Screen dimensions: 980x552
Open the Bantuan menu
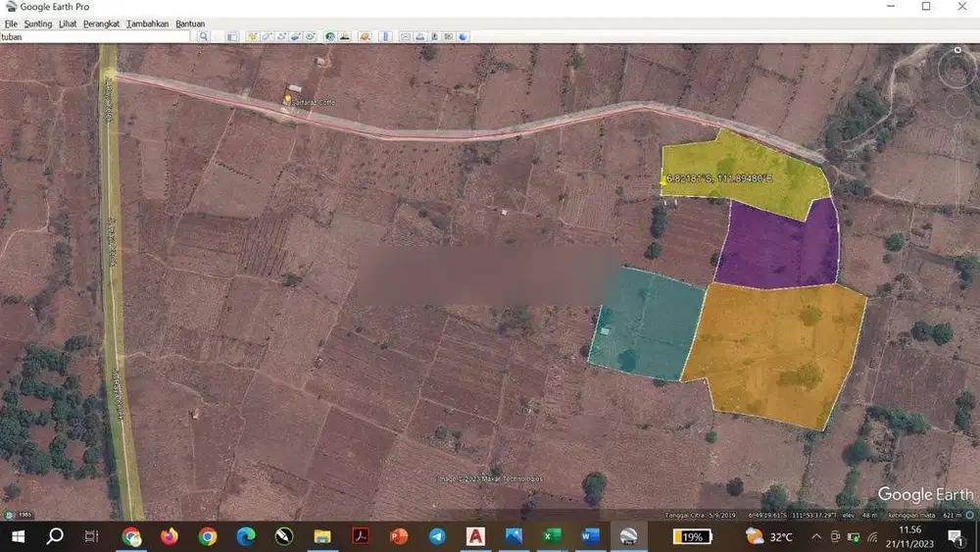[x=190, y=24]
